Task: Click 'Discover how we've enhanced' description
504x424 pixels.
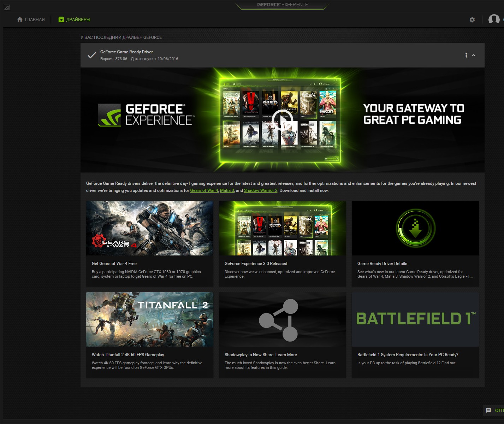Action: click(280, 274)
